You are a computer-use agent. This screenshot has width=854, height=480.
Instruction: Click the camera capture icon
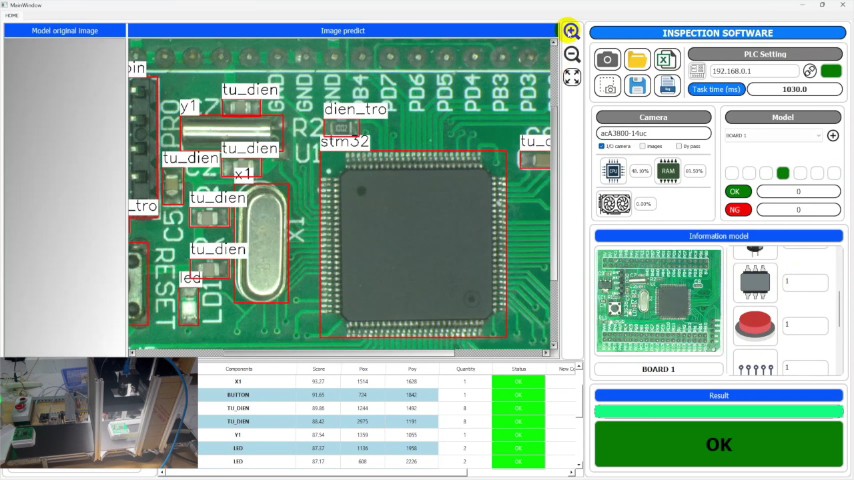point(607,59)
